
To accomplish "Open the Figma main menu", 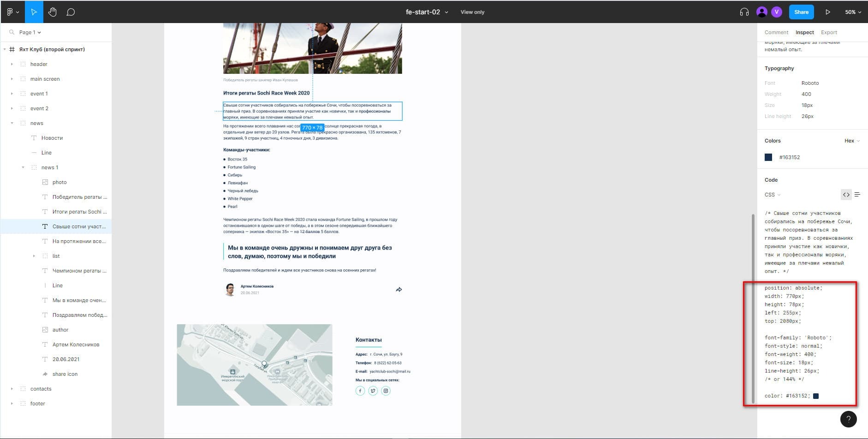I will [12, 12].
